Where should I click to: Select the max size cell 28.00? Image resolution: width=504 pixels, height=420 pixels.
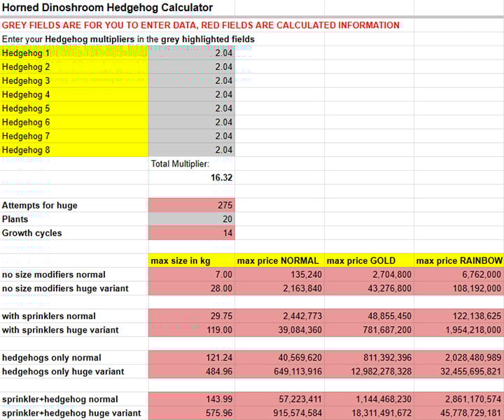[192, 288]
